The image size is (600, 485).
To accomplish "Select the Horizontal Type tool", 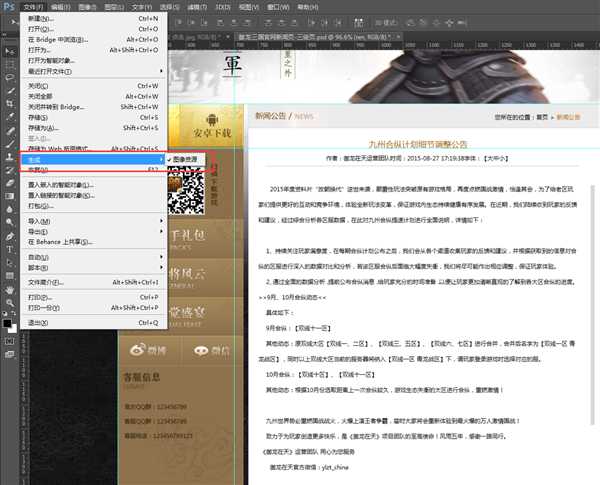I will click(x=10, y=250).
